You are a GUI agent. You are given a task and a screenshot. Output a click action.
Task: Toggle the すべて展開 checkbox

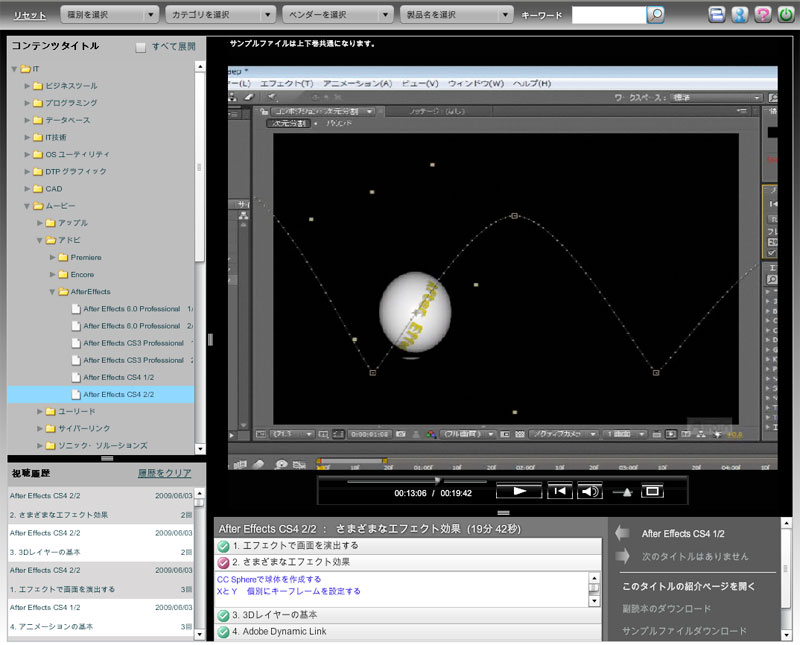(141, 47)
